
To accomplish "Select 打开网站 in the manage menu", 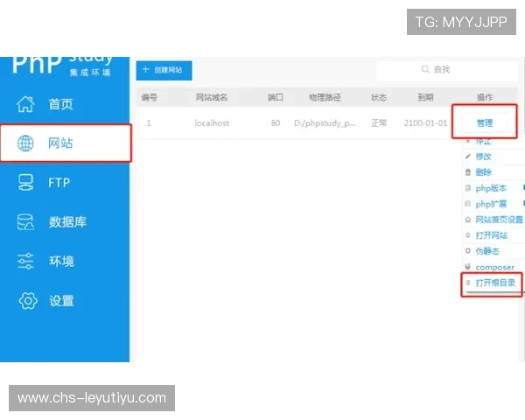I will tap(493, 235).
